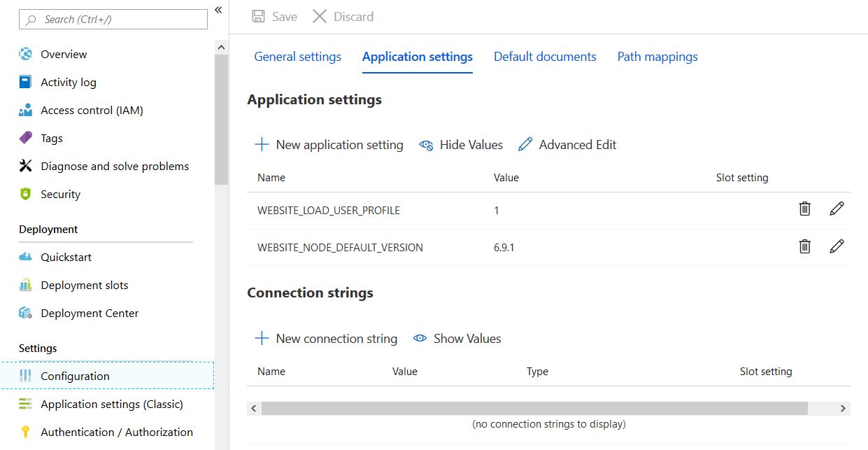Viewport: 868px width, 450px height.
Task: Open Deployment slots
Action: (85, 285)
